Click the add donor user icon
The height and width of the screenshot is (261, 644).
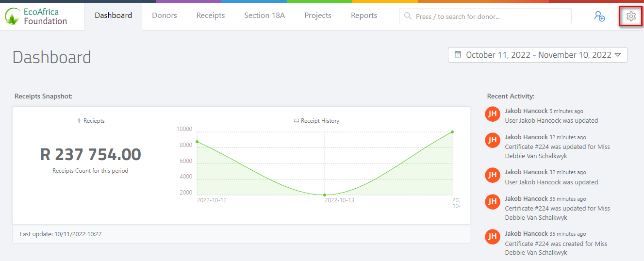tap(599, 16)
